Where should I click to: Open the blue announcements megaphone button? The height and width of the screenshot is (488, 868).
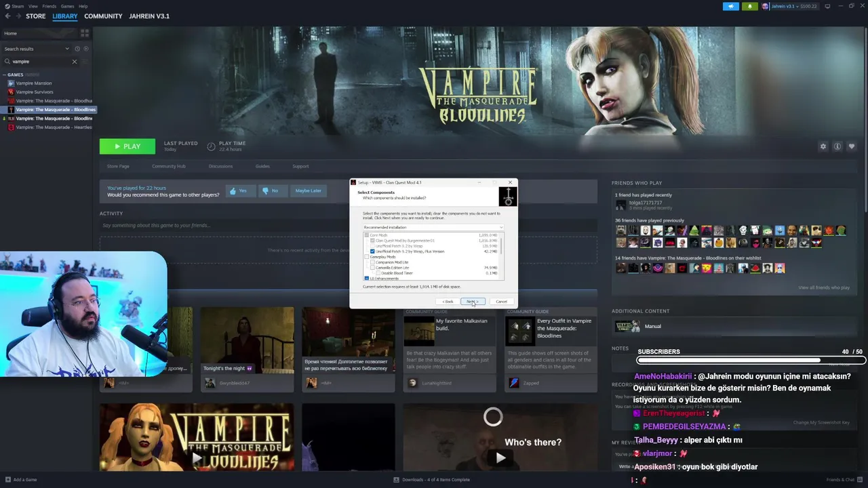[x=731, y=6]
